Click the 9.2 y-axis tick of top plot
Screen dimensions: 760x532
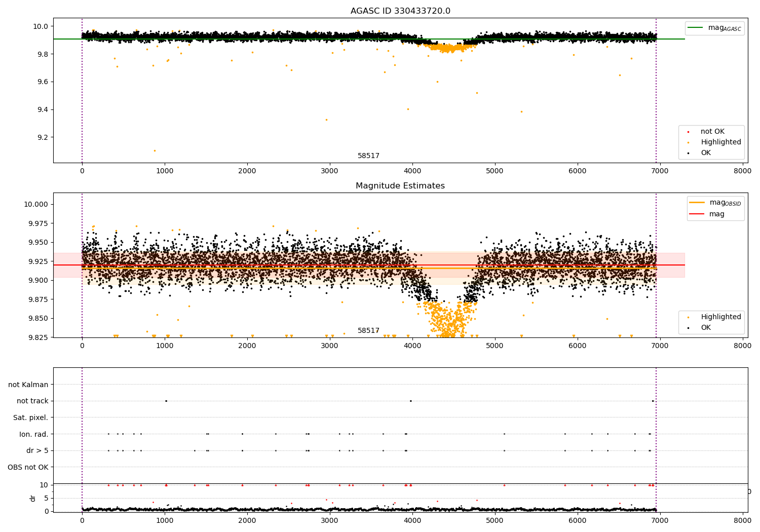[43, 138]
